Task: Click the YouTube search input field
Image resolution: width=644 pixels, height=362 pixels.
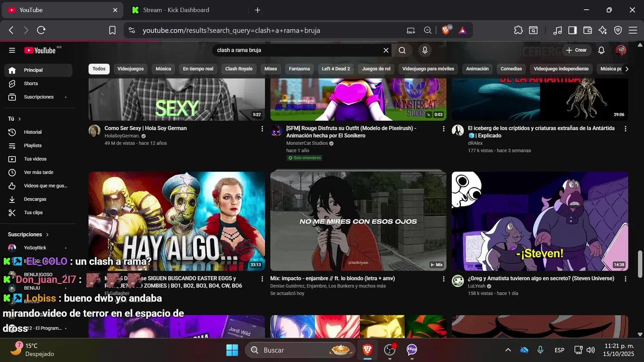Action: pyautogui.click(x=297, y=50)
